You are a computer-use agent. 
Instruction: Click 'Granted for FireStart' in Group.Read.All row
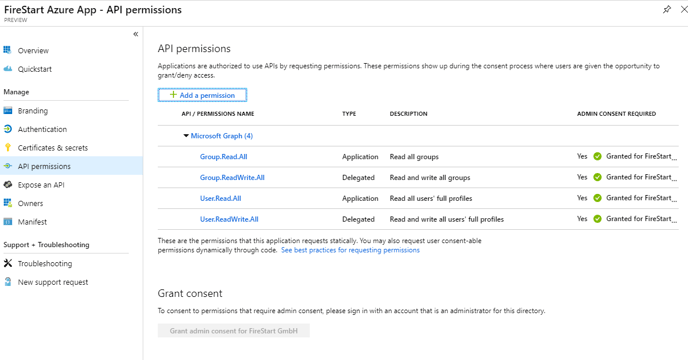coord(641,156)
